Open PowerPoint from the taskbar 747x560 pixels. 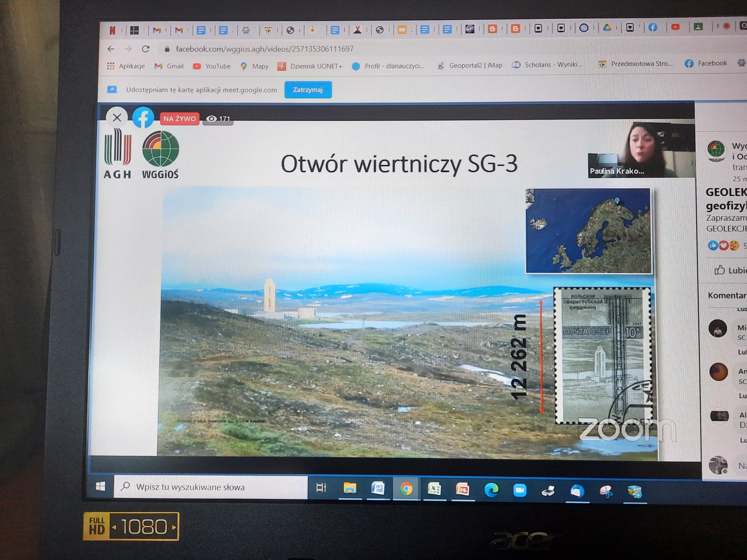tap(463, 489)
